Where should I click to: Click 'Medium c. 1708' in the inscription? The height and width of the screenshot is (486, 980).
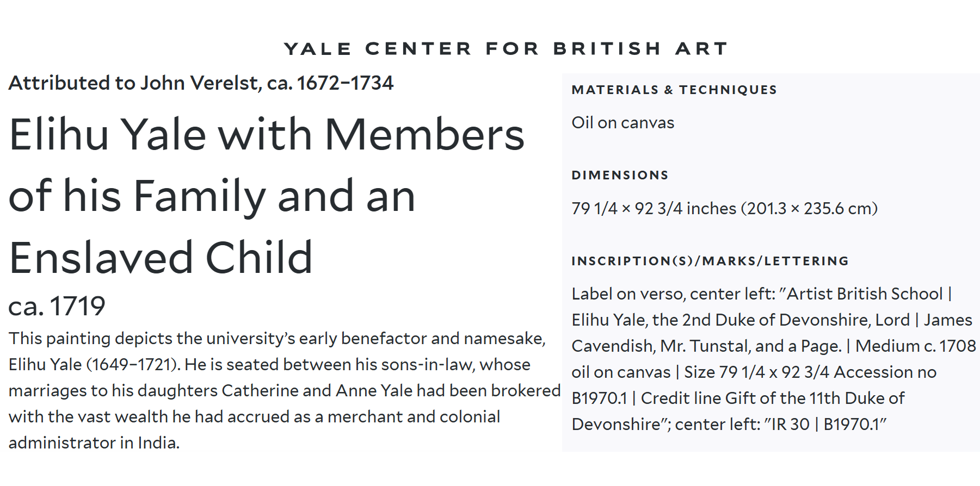[915, 346]
